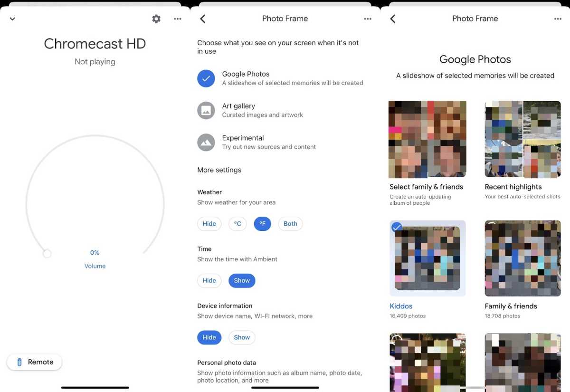Click the 16,409 photos count

click(x=408, y=316)
